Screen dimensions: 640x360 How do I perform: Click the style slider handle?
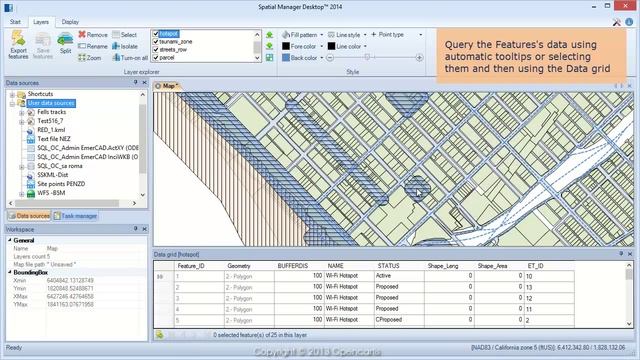[x=368, y=58]
